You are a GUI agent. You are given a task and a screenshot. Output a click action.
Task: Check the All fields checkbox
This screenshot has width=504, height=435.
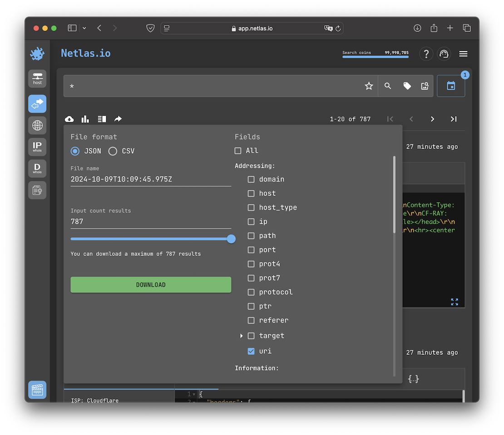coord(237,150)
